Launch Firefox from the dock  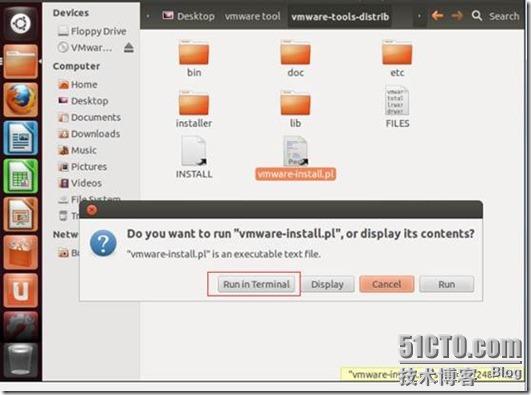20,100
